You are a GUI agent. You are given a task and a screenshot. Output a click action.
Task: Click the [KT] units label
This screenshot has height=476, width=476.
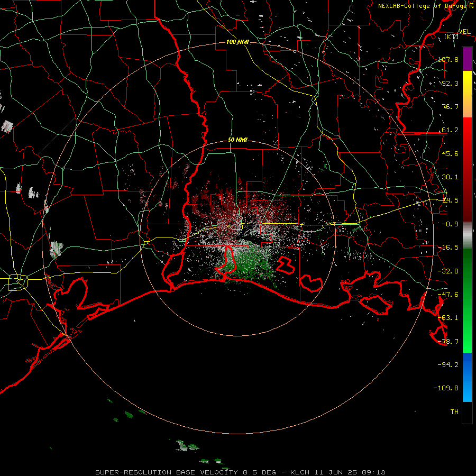click(x=452, y=36)
